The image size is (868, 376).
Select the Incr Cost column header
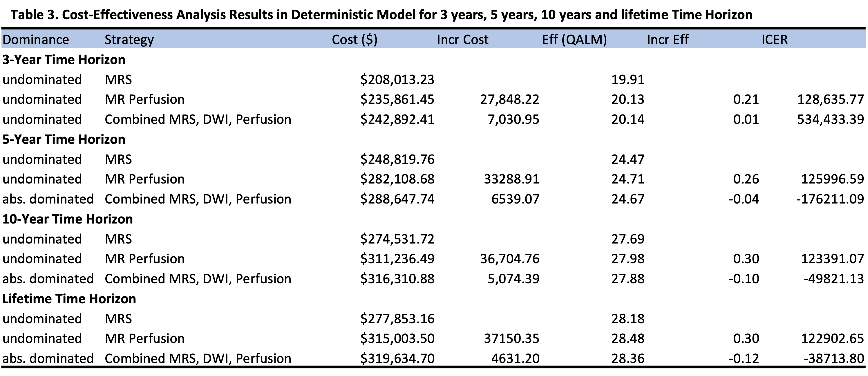[462, 40]
